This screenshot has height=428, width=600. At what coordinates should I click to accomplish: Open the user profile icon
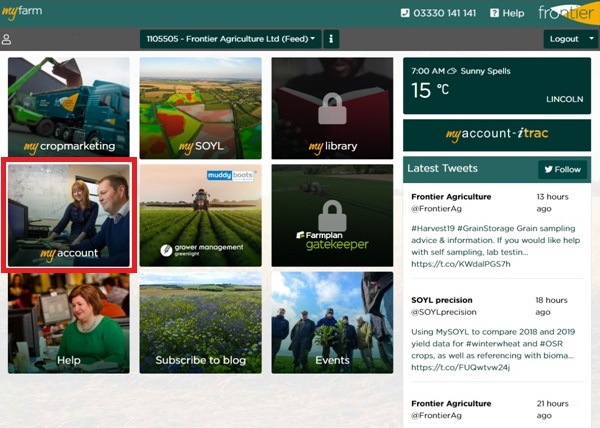(x=6, y=39)
